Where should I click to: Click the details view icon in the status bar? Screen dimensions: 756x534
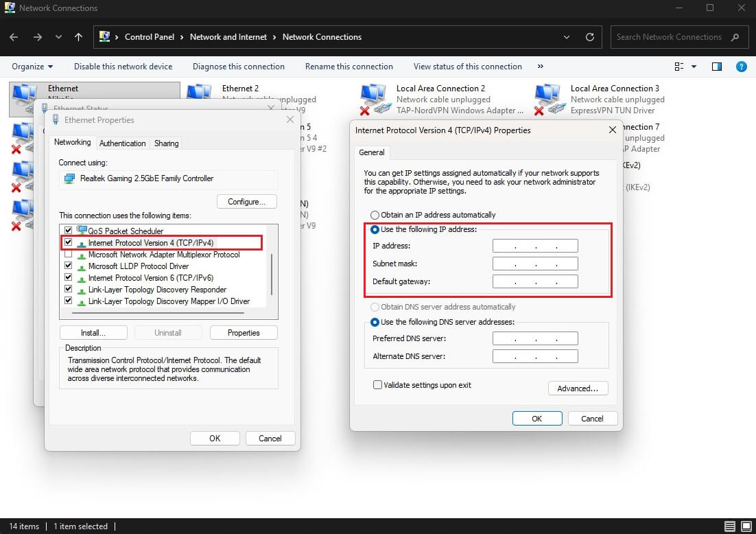click(x=729, y=526)
